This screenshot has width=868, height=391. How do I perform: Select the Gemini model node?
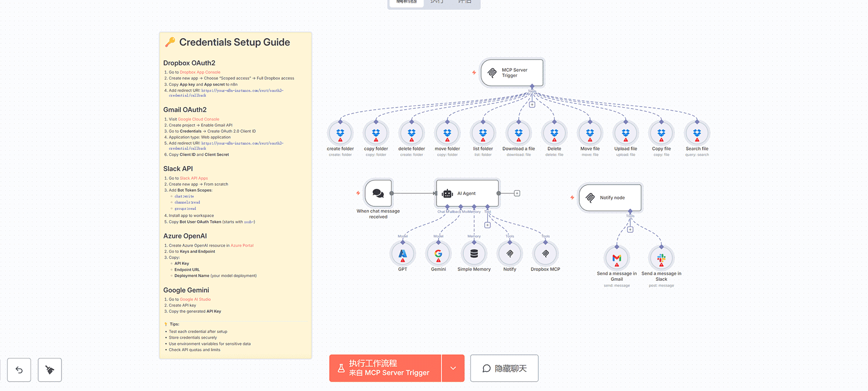click(x=438, y=254)
